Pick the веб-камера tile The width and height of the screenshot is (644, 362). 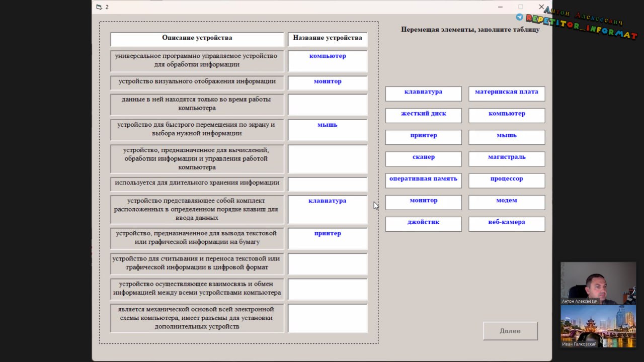[x=507, y=224]
